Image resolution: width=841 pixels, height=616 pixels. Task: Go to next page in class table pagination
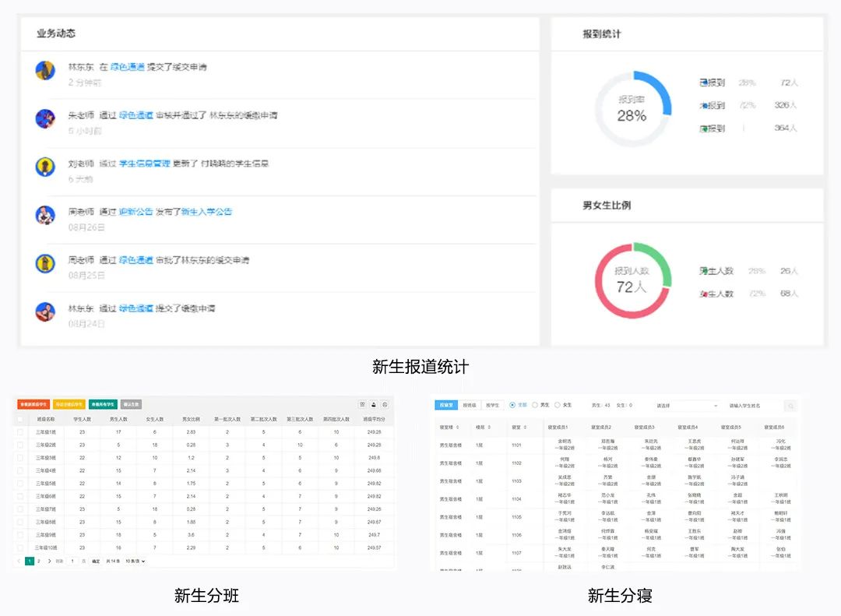click(49, 561)
